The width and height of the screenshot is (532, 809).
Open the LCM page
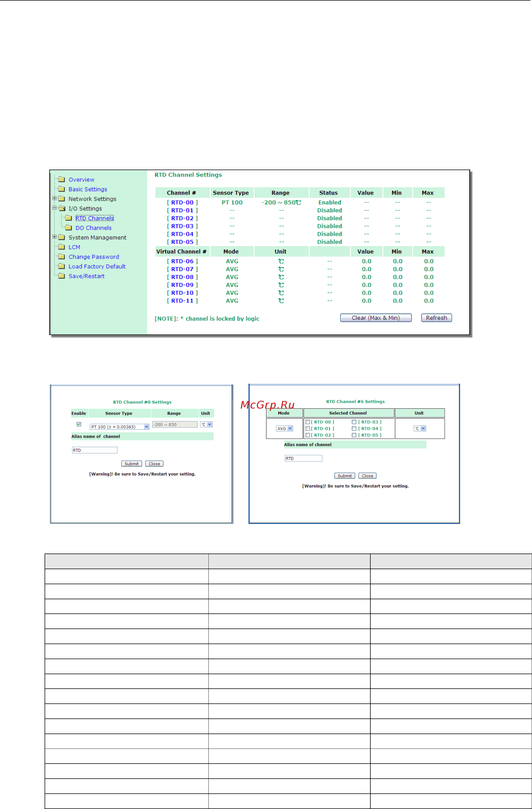(x=74, y=248)
